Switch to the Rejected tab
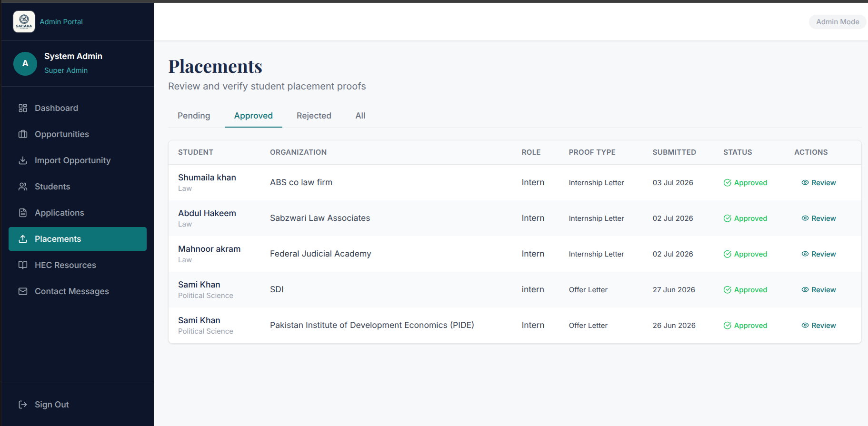Image resolution: width=868 pixels, height=426 pixels. pos(314,116)
